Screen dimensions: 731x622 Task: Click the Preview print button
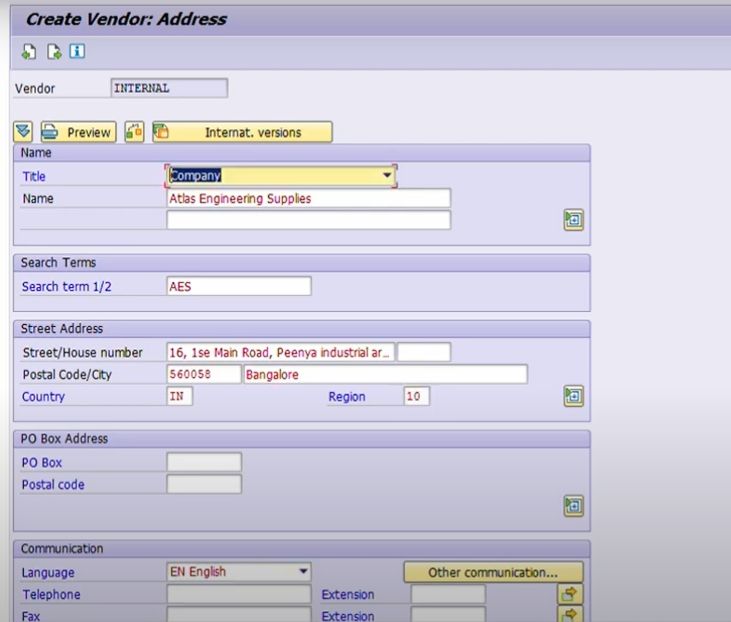pyautogui.click(x=78, y=132)
